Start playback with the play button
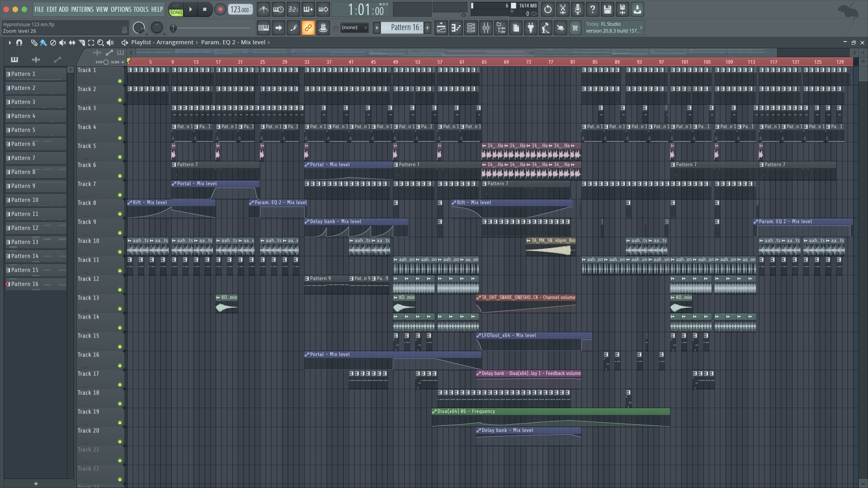Screen dimensions: 868x488 190,9
